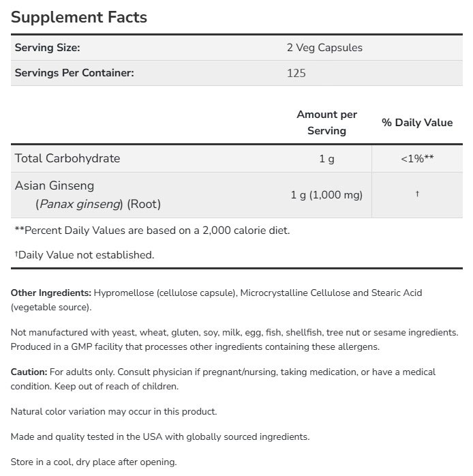Screen dimensions: 473x476
Task: Select the Daily Value not established footnote
Action: pos(85,255)
